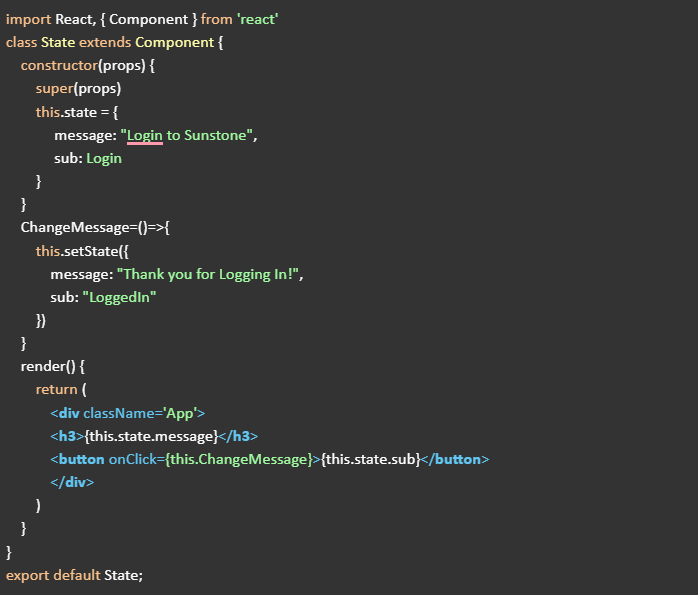Click the word 'Sunstone' in the message string
698x595 pixels.
coord(215,135)
